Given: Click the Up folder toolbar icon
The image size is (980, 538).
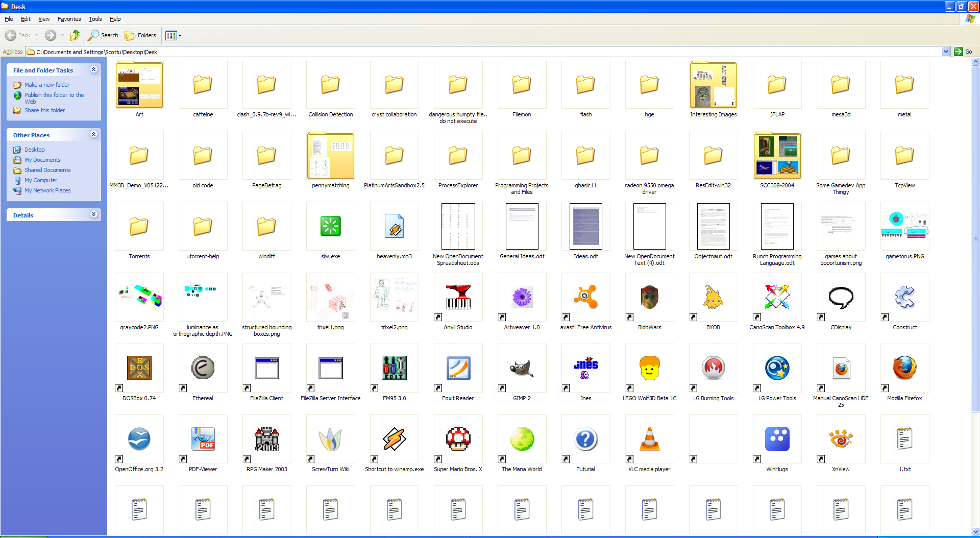Looking at the screenshot, I should (75, 35).
